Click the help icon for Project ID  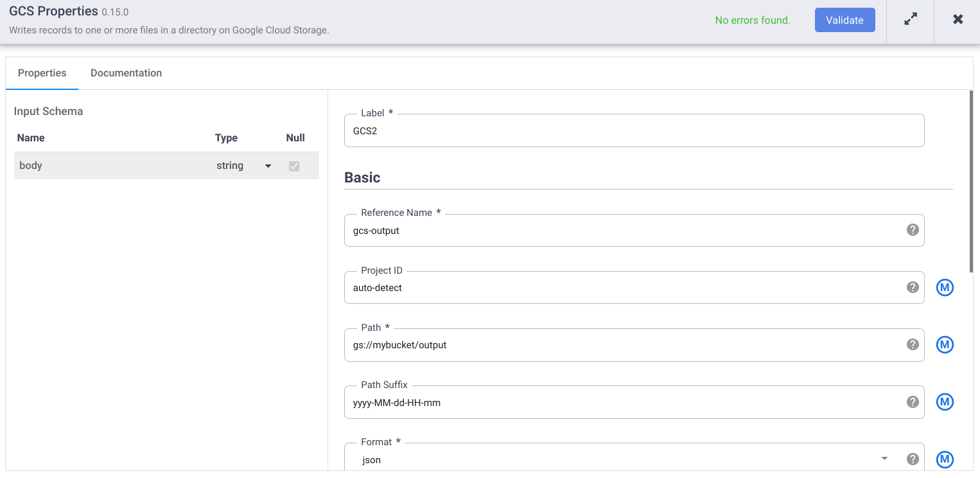[x=912, y=287]
